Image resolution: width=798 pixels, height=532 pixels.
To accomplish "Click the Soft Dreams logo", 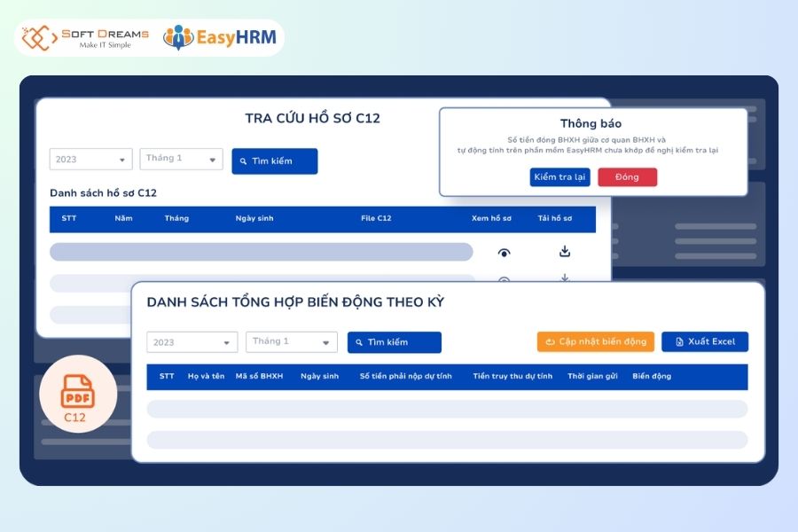I will click(85, 38).
